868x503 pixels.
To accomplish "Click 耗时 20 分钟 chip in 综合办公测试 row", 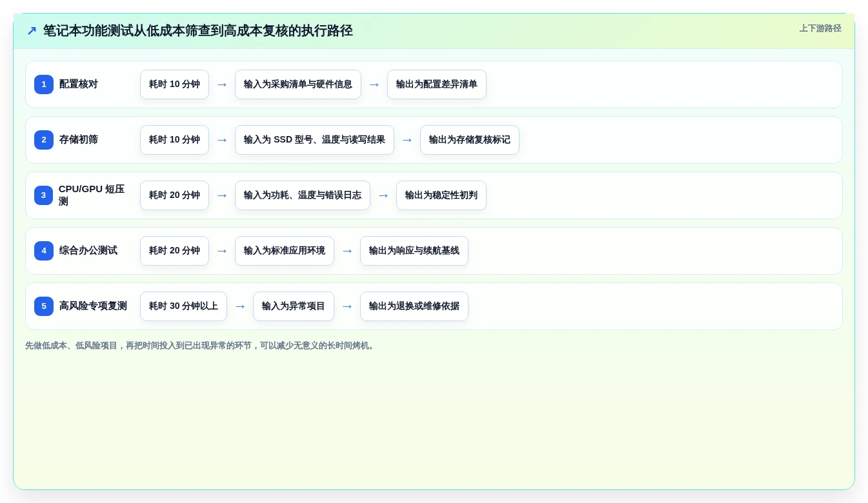I will click(174, 251).
